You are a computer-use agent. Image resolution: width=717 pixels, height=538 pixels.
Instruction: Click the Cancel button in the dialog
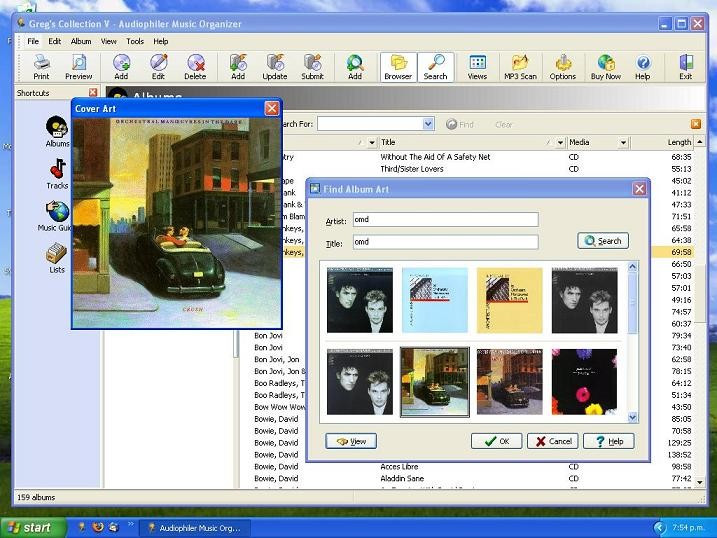[553, 441]
